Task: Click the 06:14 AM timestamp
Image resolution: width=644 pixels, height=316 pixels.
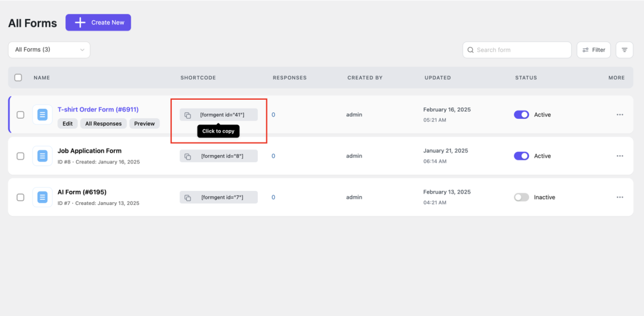Action: coord(435,161)
